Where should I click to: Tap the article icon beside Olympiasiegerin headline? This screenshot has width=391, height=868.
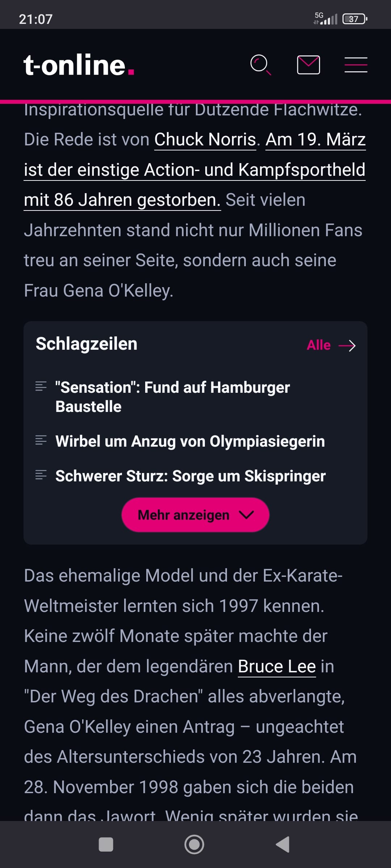[41, 440]
